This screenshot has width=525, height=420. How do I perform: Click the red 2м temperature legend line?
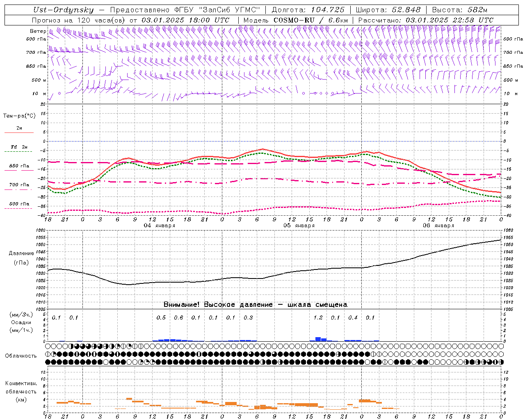[19, 132]
